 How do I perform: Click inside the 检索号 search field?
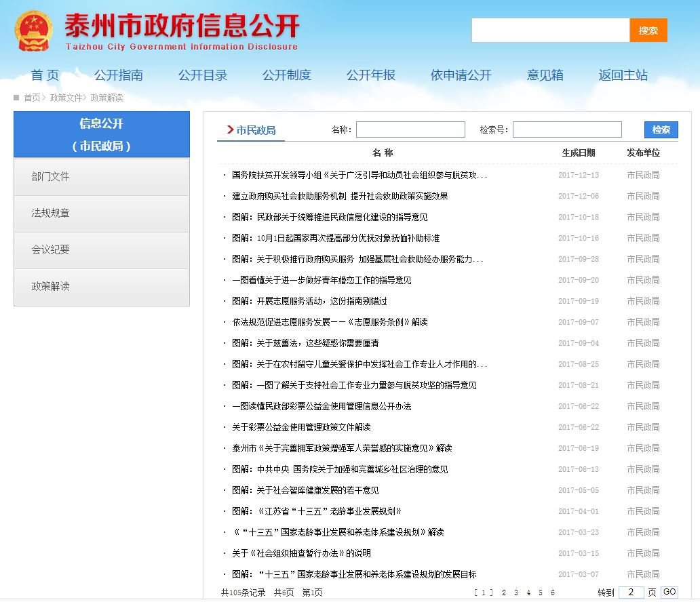tap(568, 129)
